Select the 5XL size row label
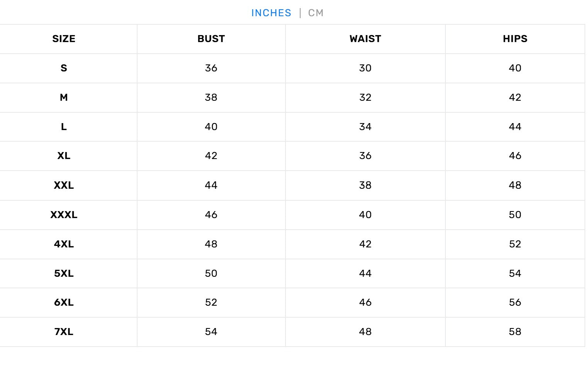Image resolution: width=588 pixels, height=369 pixels. coord(64,274)
